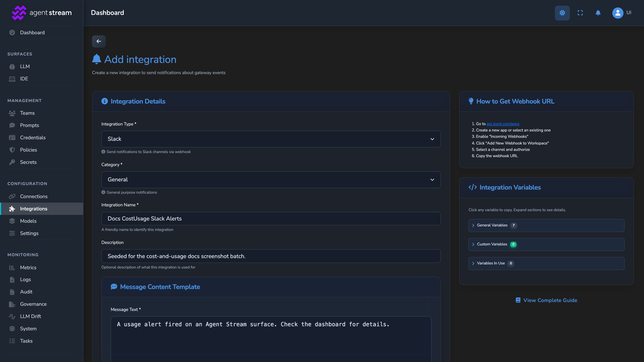Click the Settings sliders icon
644x362 pixels.
click(12, 233)
